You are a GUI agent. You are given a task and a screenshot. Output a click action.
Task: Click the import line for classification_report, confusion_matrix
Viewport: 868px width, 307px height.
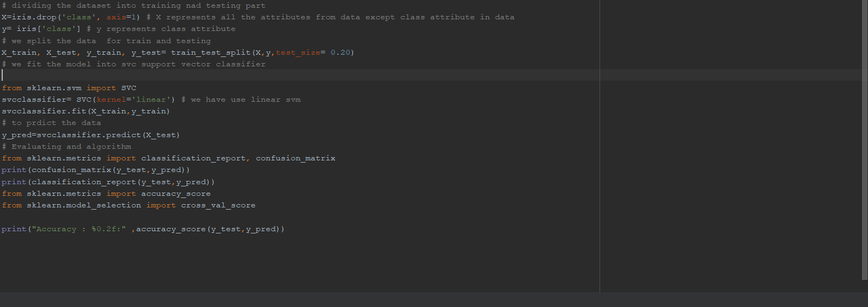[168, 158]
